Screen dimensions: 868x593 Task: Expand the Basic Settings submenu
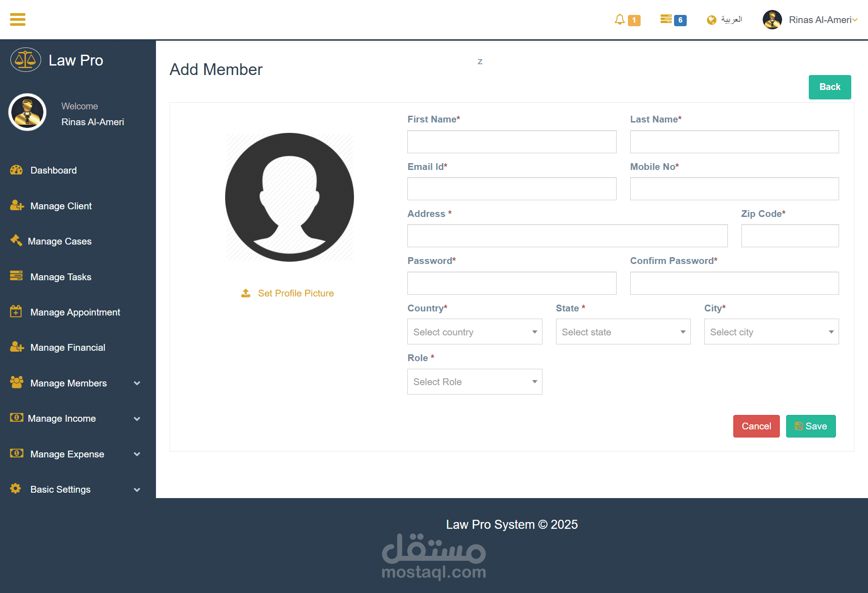point(137,489)
